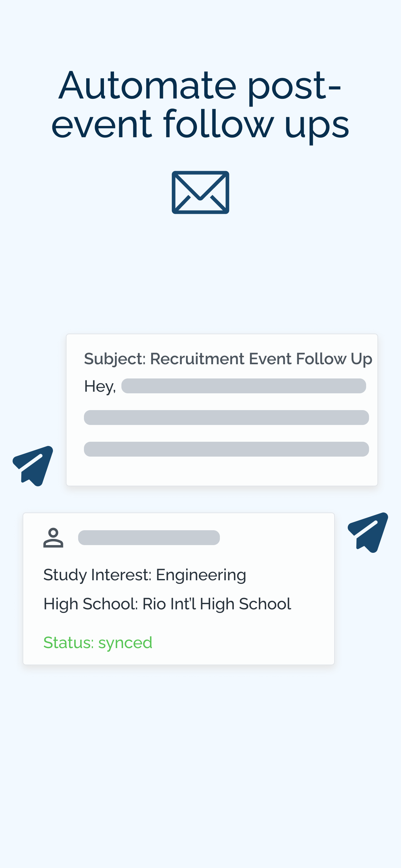
Task: Click the third gray placeholder line in email
Action: pyautogui.click(x=226, y=449)
